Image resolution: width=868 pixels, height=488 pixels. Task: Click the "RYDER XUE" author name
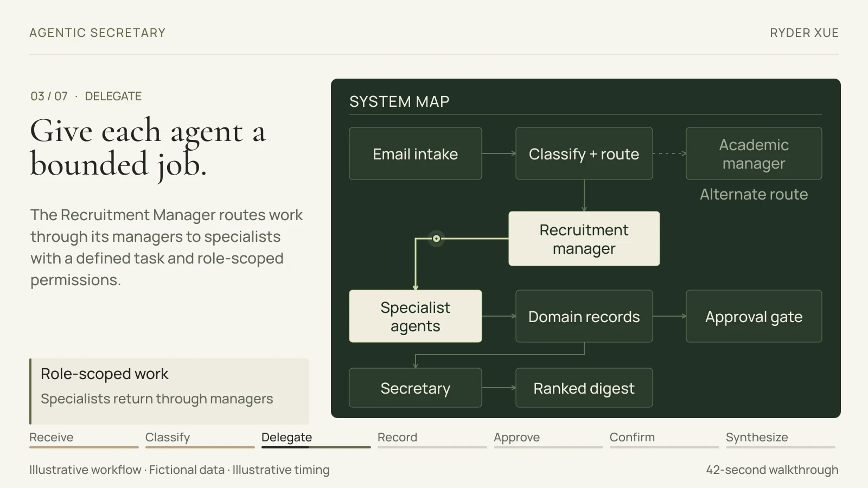pyautogui.click(x=805, y=33)
